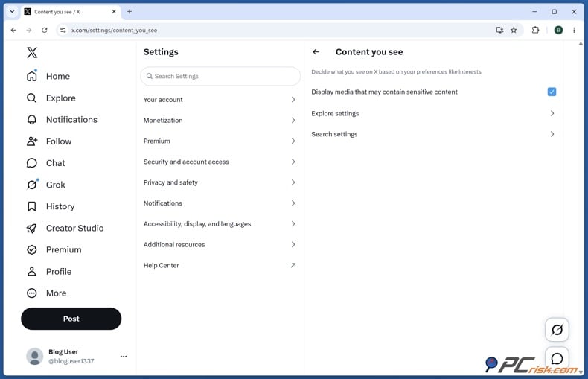Bookmark the page with the star icon

point(514,30)
